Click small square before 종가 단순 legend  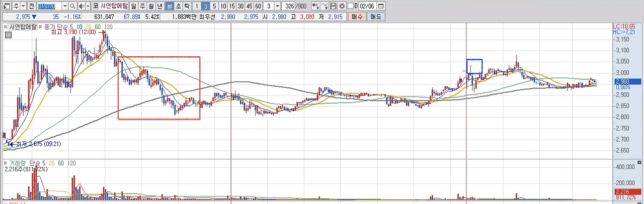41,27
